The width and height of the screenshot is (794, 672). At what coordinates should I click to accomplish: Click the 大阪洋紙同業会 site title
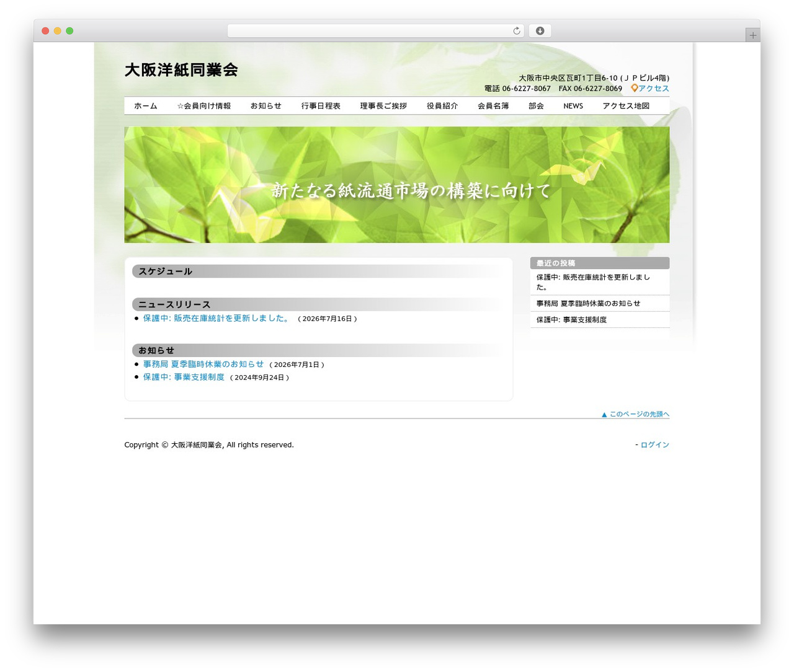pos(181,70)
